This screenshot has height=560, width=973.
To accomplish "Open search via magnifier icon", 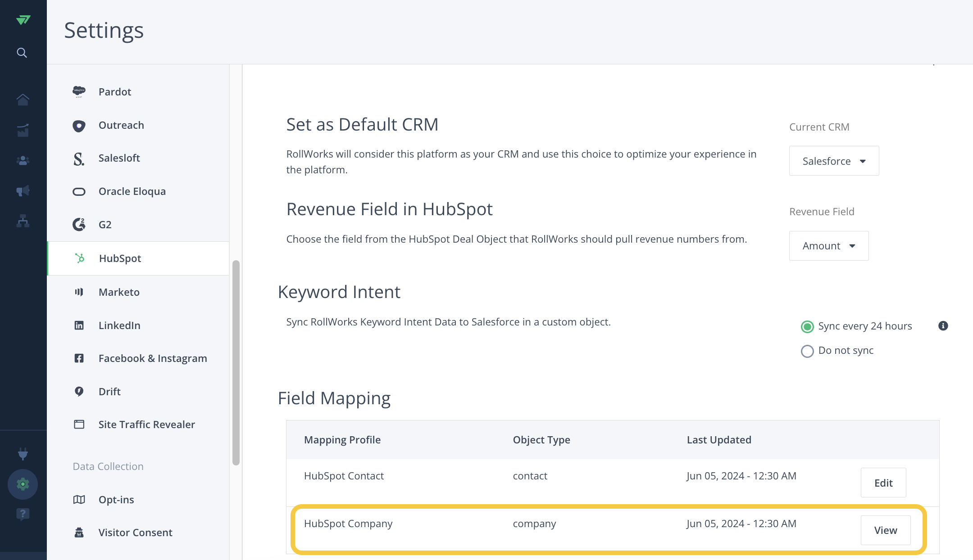I will pyautogui.click(x=22, y=53).
